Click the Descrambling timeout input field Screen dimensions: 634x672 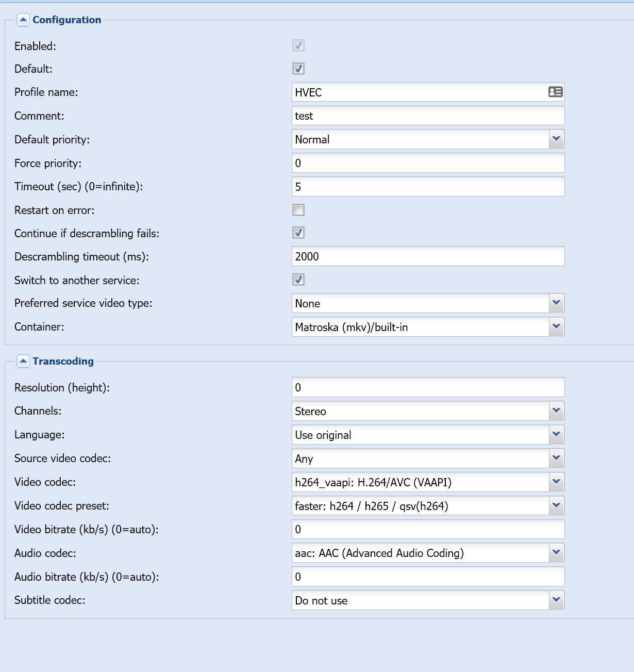pyautogui.click(x=428, y=256)
